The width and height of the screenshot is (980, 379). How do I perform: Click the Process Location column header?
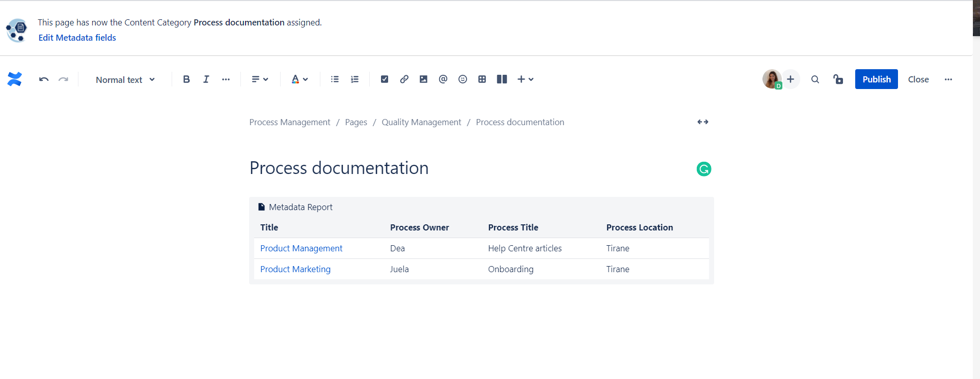click(x=640, y=227)
